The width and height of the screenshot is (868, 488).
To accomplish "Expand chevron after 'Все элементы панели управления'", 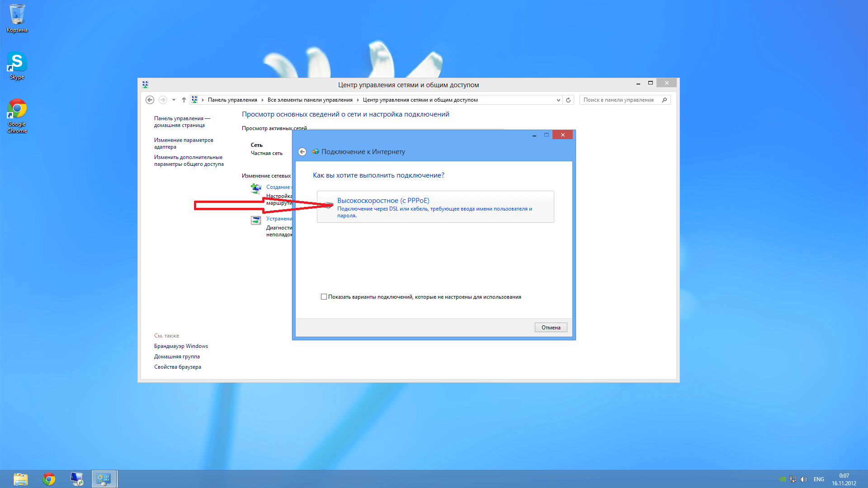I will coord(358,100).
